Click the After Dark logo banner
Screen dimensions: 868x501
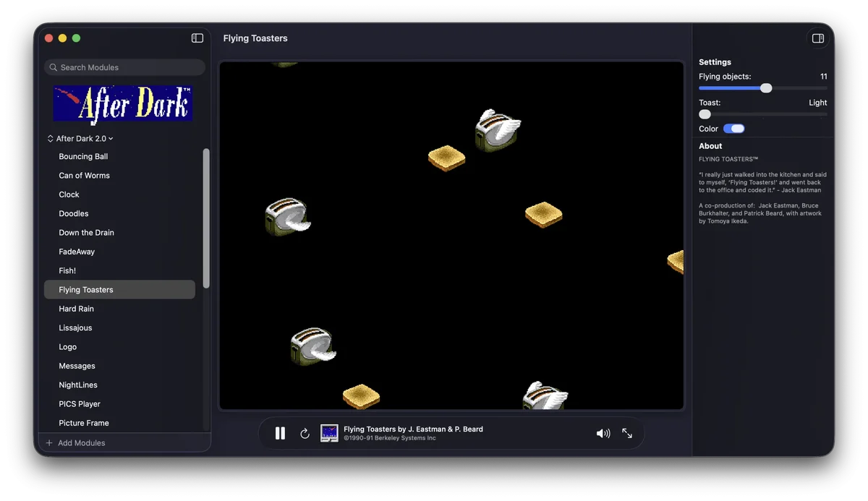(x=123, y=104)
